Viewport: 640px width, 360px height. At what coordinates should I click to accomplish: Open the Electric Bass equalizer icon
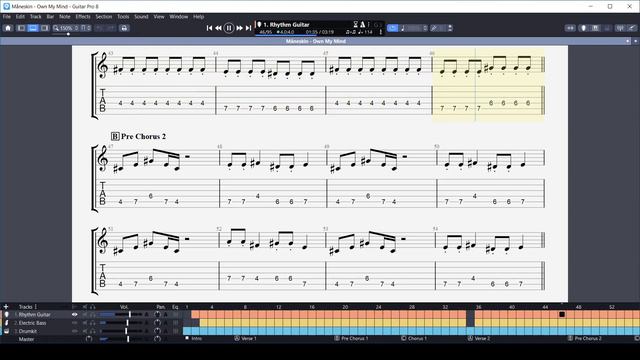click(x=176, y=323)
